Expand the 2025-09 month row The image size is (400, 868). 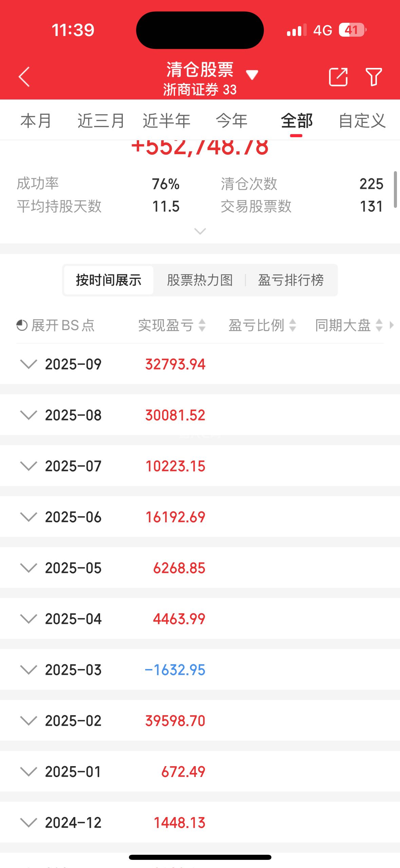pyautogui.click(x=28, y=364)
